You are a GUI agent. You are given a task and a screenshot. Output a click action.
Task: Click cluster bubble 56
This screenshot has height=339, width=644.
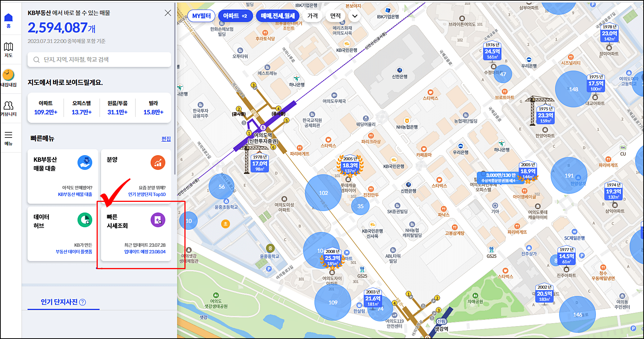222,187
